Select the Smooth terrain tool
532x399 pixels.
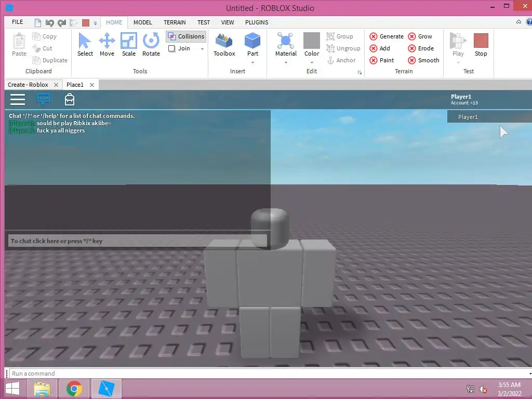coord(423,60)
